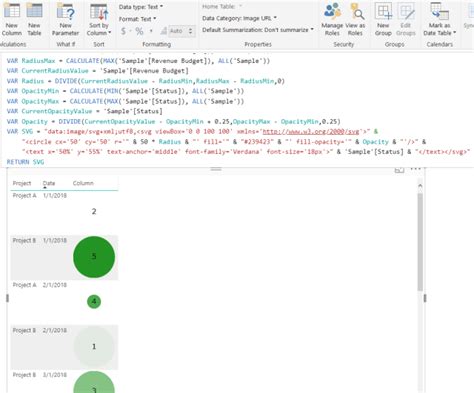Click the Project column header
Screen dimensions: 474x393
[22, 183]
